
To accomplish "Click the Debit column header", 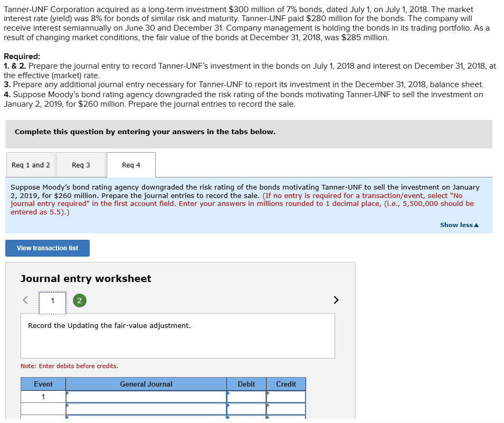I will (246, 384).
